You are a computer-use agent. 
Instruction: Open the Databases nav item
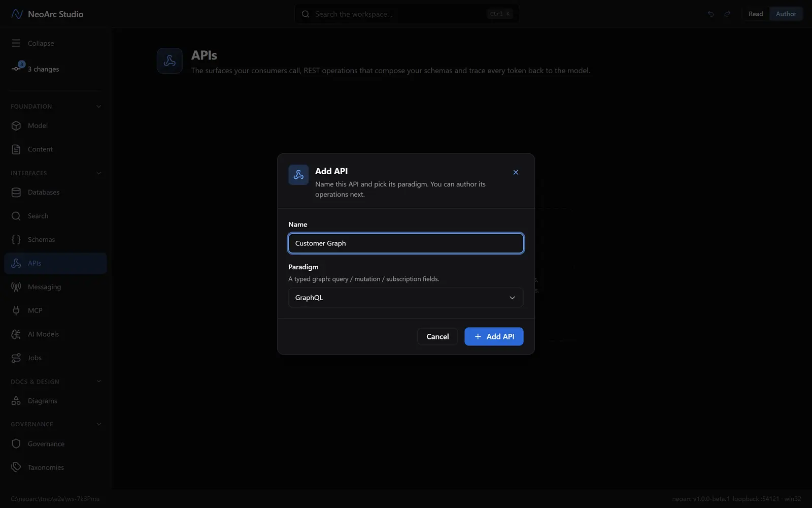click(55, 193)
